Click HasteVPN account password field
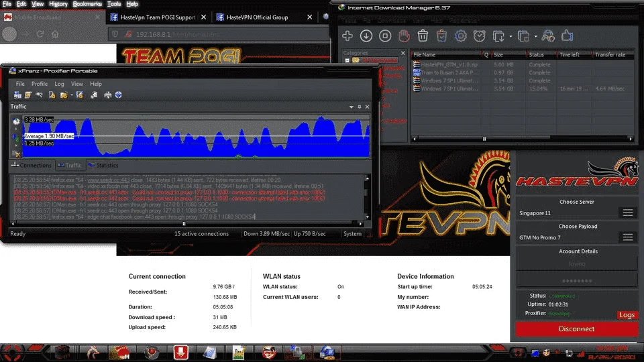This screenshot has width=644, height=362. [577, 281]
